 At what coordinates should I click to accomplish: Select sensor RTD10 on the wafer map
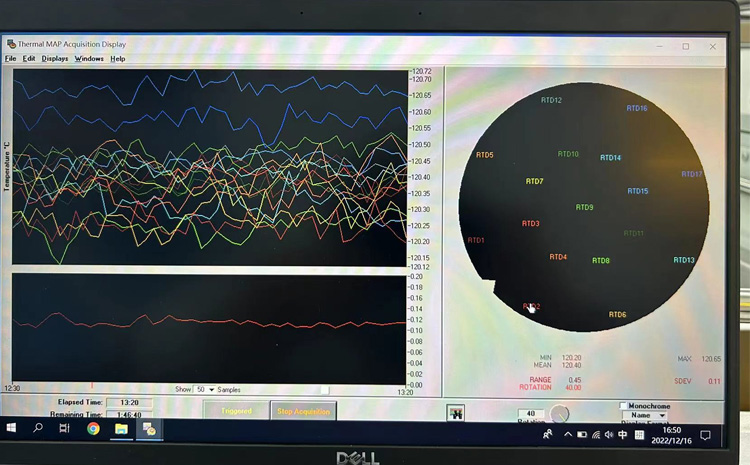[568, 154]
